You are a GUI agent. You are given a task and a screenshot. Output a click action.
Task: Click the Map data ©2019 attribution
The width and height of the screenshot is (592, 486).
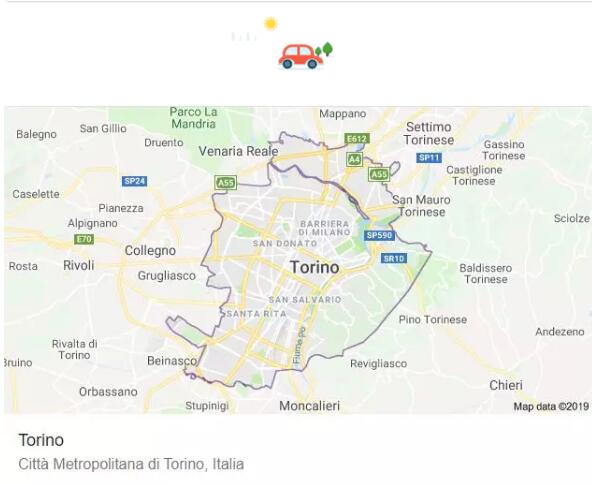click(551, 406)
